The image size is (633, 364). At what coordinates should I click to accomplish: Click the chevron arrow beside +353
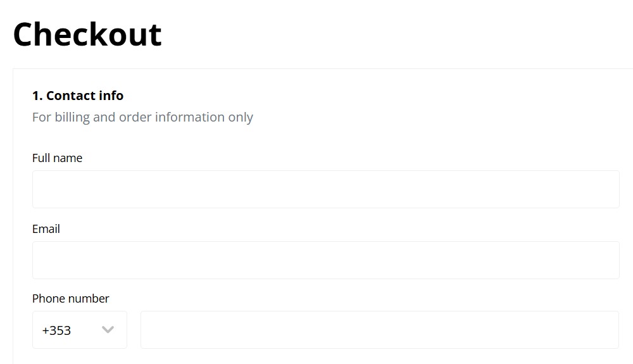pos(108,330)
